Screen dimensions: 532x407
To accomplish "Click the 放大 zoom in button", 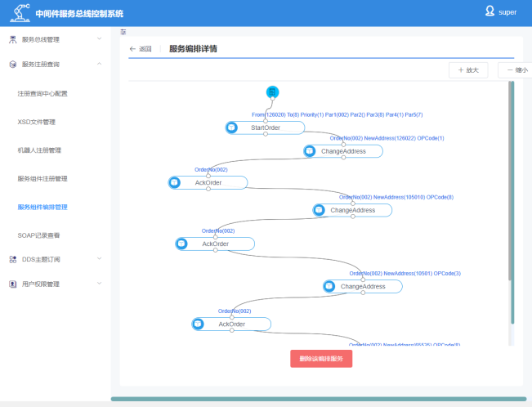I will click(468, 70).
